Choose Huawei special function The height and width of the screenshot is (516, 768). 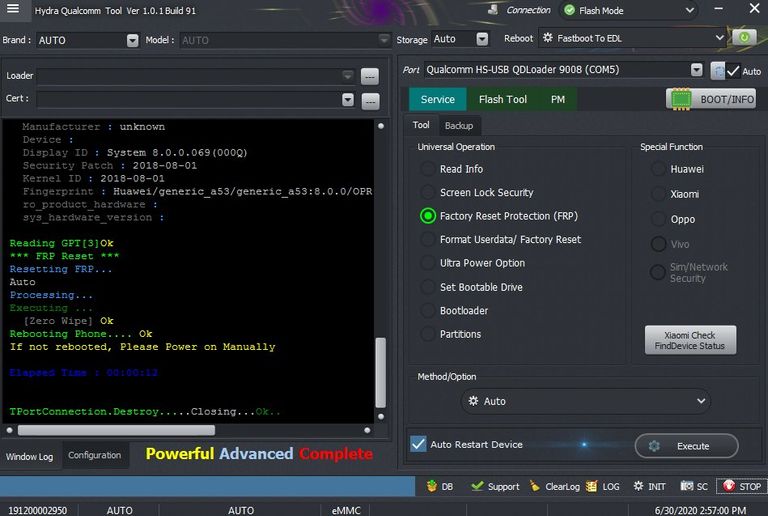click(x=658, y=169)
